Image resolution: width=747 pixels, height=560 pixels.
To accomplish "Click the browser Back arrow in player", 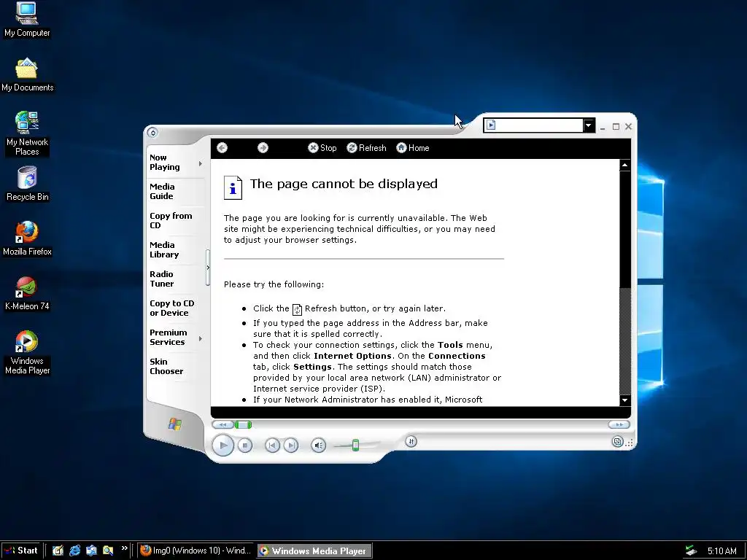I will pos(222,148).
